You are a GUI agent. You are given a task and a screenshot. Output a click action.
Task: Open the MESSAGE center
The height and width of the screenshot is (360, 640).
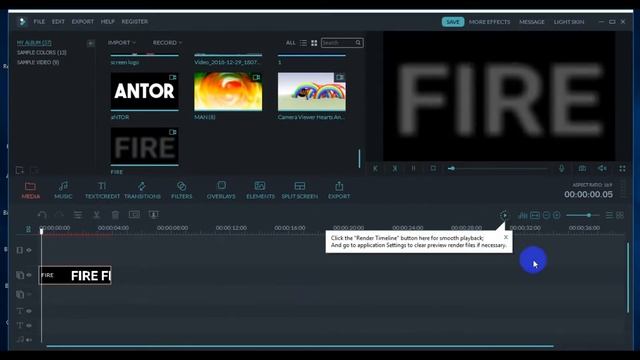532,22
